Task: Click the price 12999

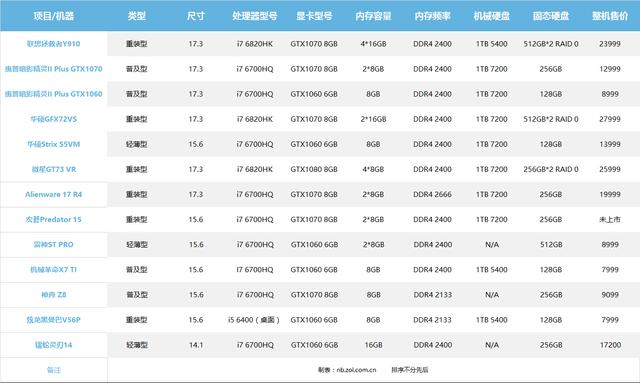Action: point(610,69)
